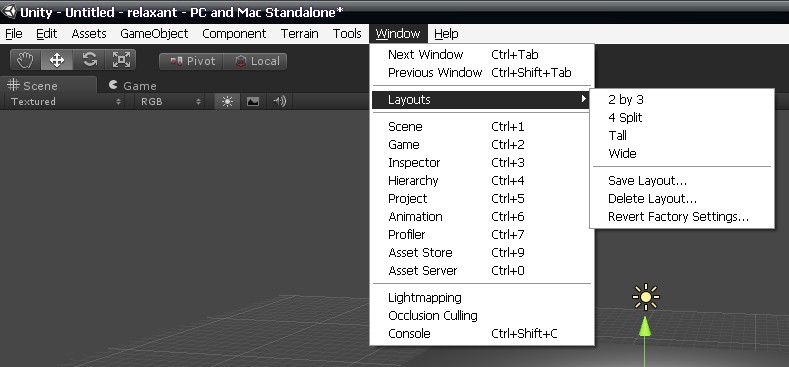
Task: Apply the Wide layout
Action: (682, 154)
